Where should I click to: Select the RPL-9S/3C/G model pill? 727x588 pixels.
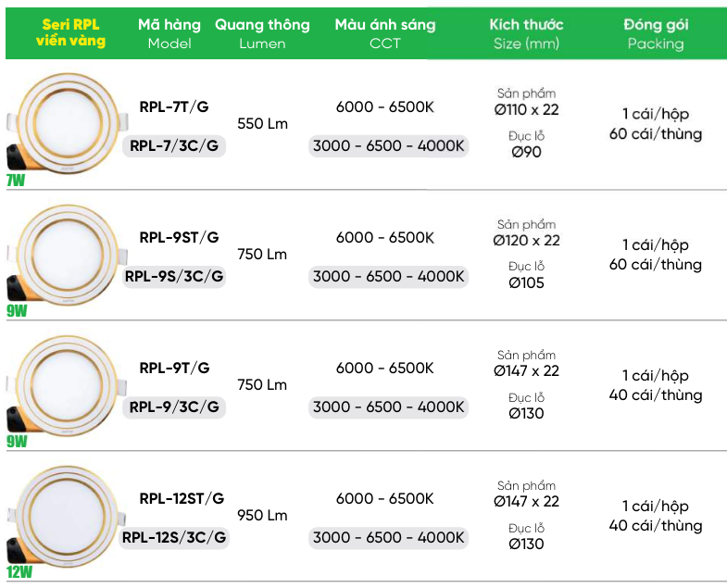[x=174, y=276]
